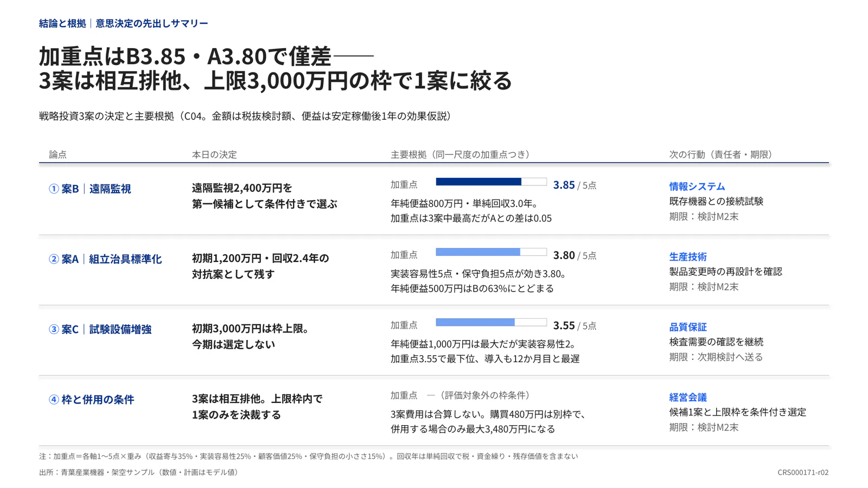Select row label ① 案B｜遠隔監視
Viewport: 868px width, 488px height.
pos(90,189)
